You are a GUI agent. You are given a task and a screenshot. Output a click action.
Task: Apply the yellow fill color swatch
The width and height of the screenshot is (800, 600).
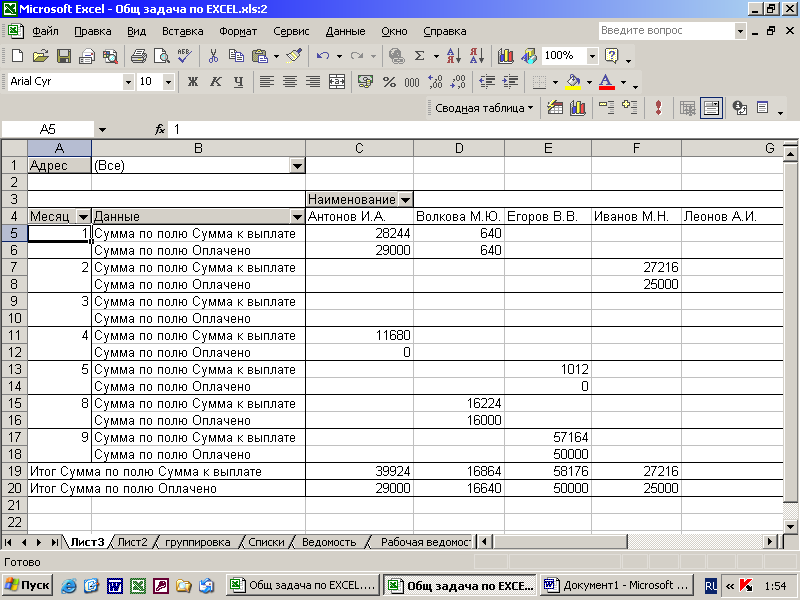pos(573,81)
